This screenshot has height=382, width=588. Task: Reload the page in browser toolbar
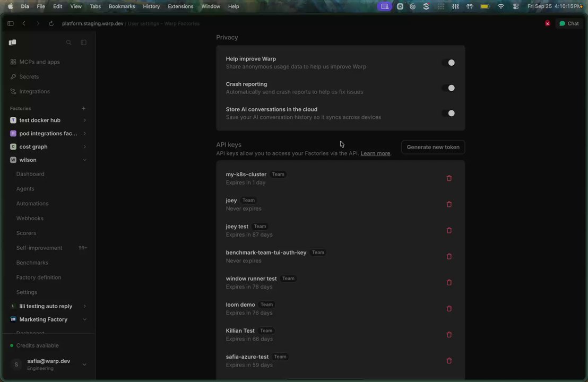click(x=51, y=23)
